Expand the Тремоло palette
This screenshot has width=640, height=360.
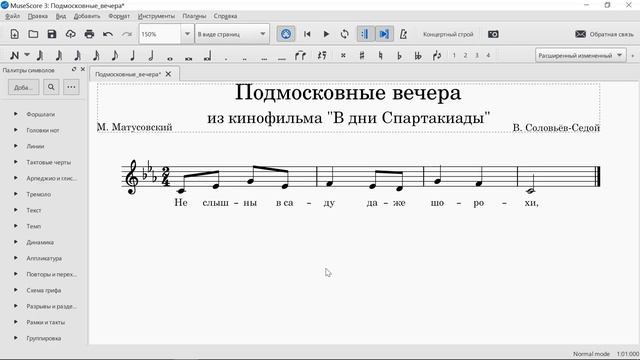pyautogui.click(x=16, y=194)
